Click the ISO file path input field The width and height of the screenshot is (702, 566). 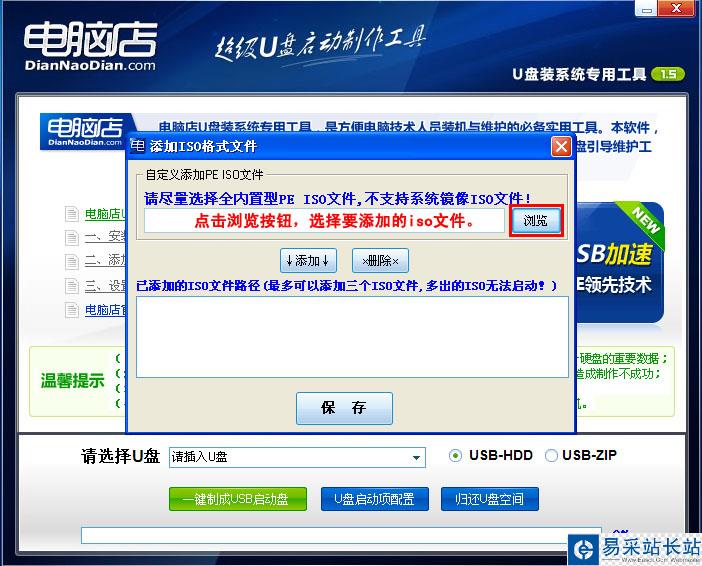324,220
